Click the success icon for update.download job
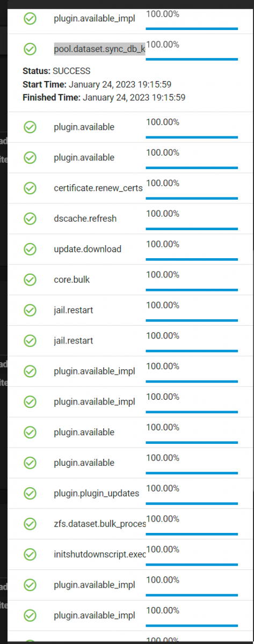This screenshot has width=254, height=644. click(x=31, y=249)
